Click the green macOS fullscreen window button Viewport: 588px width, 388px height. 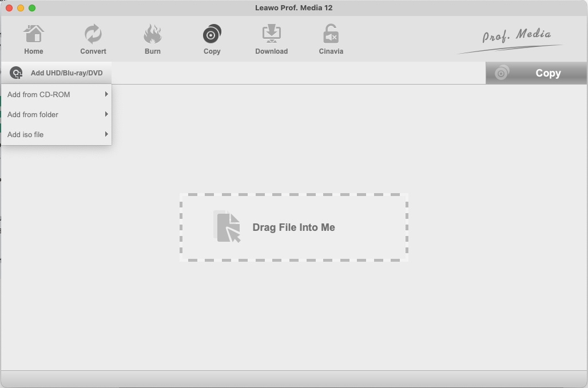pos(32,8)
